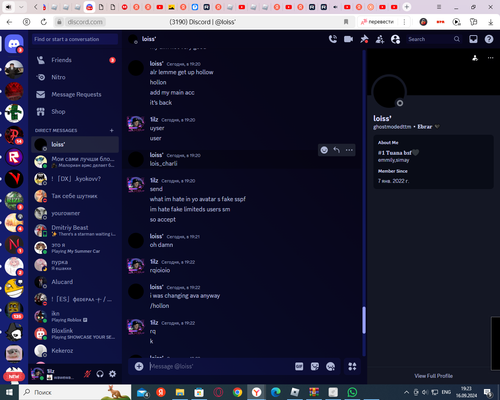Open the Bloxlink direct message
500x400 pixels.
(75, 333)
